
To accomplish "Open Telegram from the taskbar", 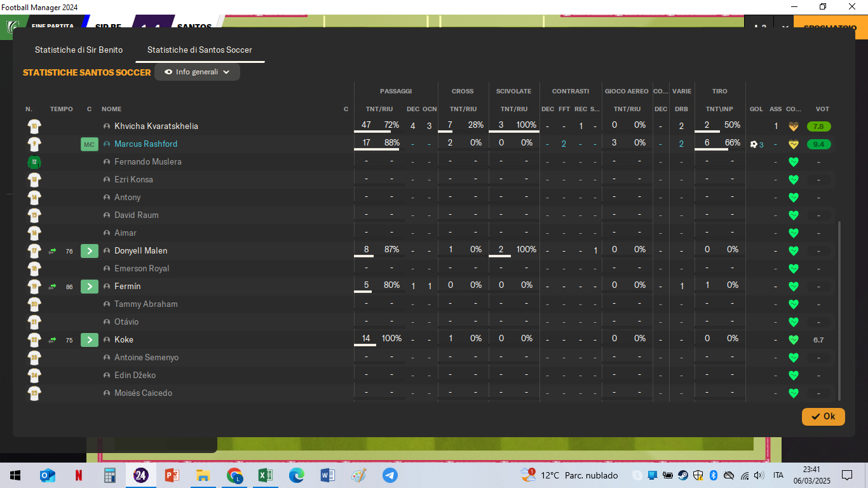I will (x=390, y=475).
